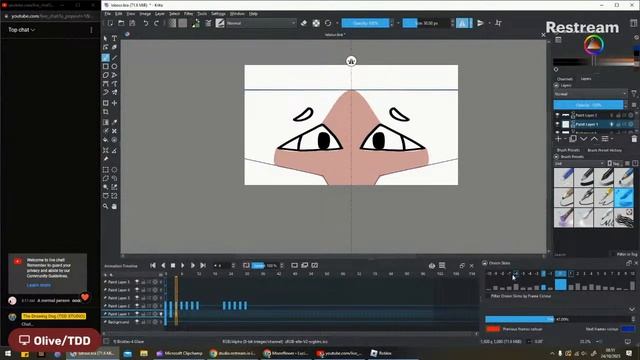Open the File menu
Screen dimensions: 640x360
pos(108,14)
